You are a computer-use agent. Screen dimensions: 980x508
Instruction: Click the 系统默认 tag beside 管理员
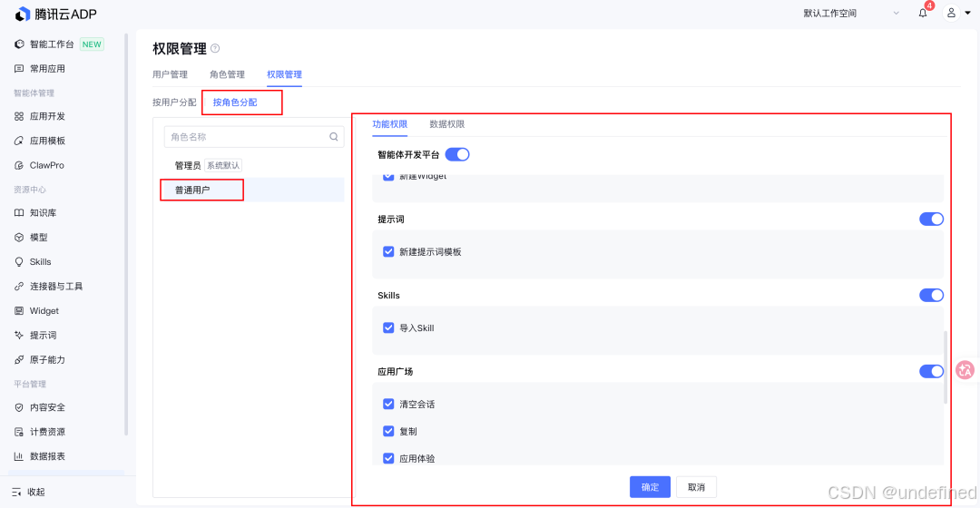pos(223,166)
